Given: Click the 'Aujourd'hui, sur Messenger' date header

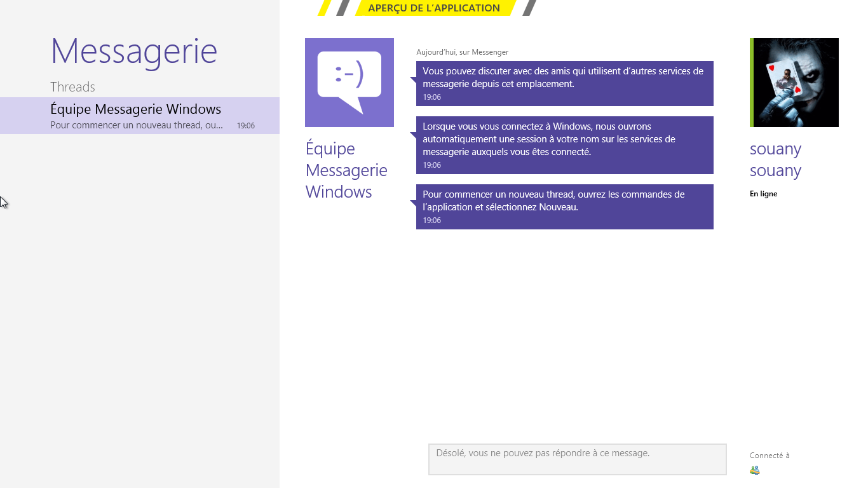Looking at the screenshot, I should (x=463, y=52).
